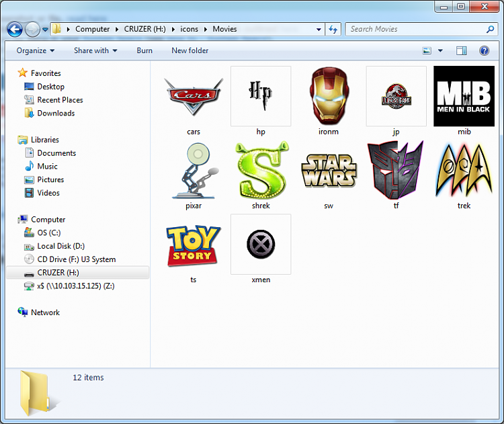Open recent pages dropdown next to Forward
The height and width of the screenshot is (424, 504).
(x=45, y=30)
